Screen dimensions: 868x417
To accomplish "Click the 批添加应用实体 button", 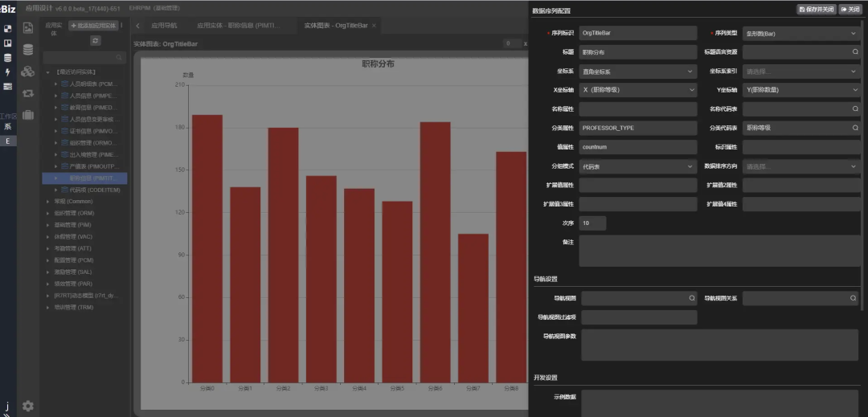I will 93,26.
